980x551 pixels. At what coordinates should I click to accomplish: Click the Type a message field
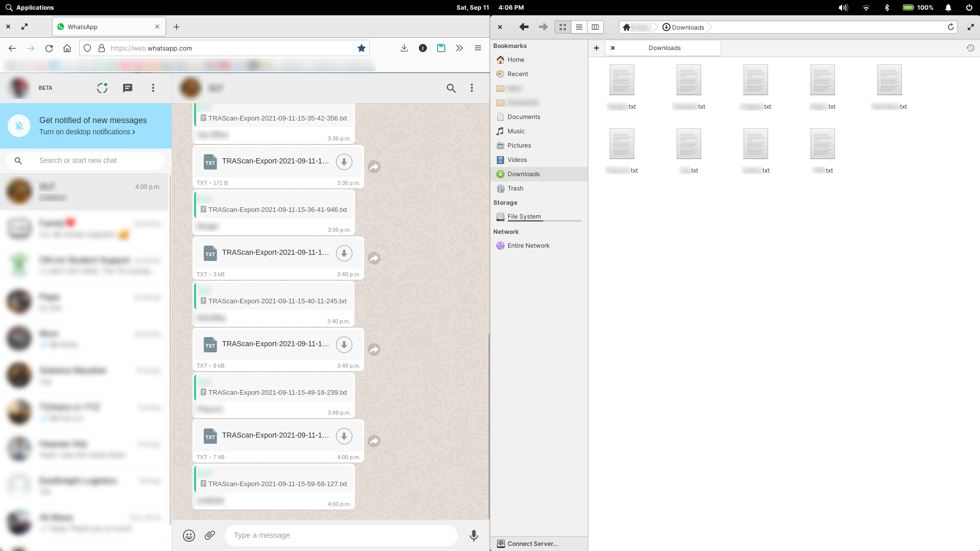click(341, 535)
